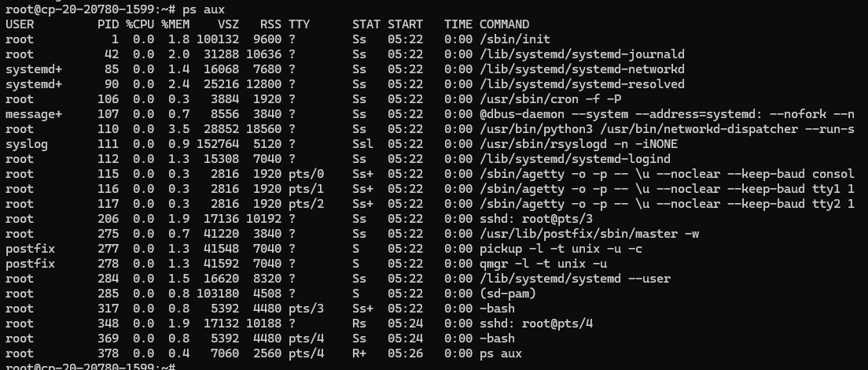The image size is (868, 370).
Task: Click the %MEM column header
Action: coord(176,24)
